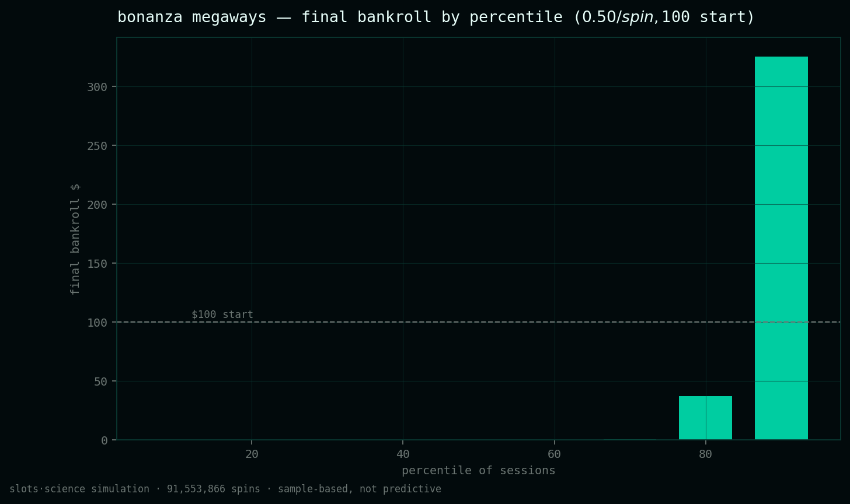Click the x-axis tick value 80
The height and width of the screenshot is (504, 850).
pyautogui.click(x=705, y=454)
